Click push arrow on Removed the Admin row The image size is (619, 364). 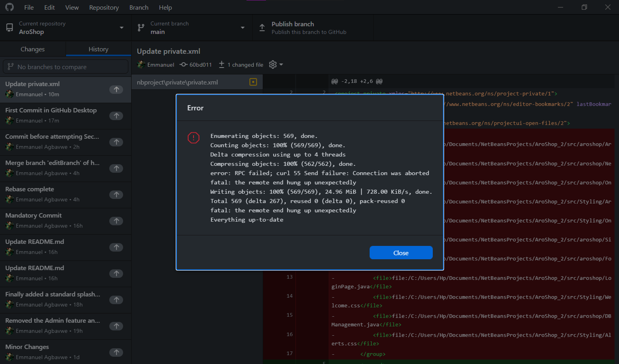click(x=116, y=326)
